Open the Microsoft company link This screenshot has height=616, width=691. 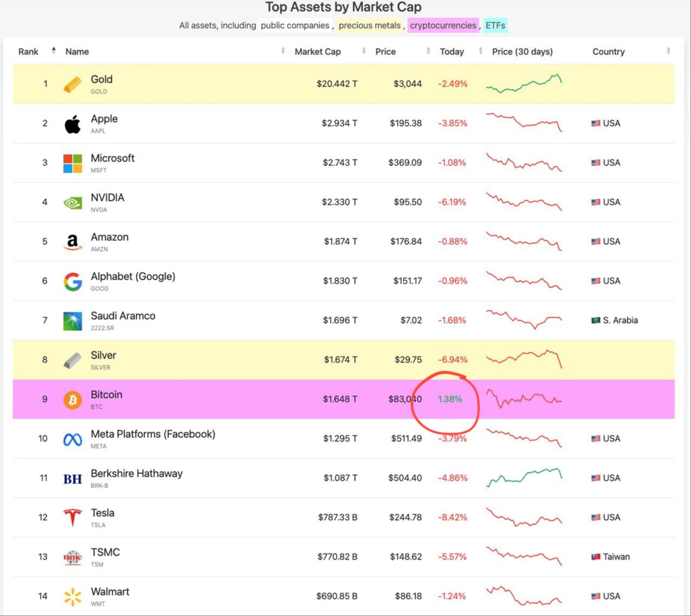112,158
